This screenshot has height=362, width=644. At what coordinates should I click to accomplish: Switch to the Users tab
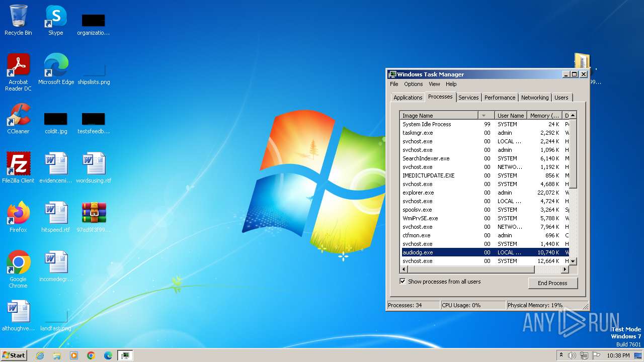(561, 98)
